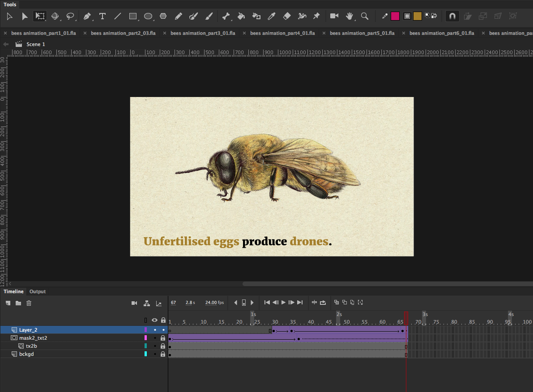
Task: Open the pink stroke color swatch
Action: click(x=395, y=16)
